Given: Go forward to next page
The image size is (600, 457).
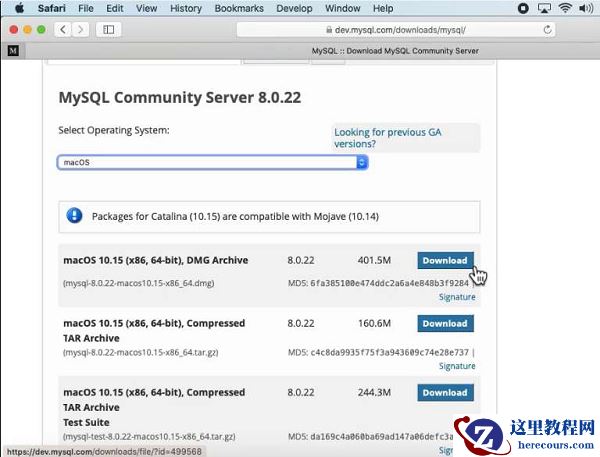Looking at the screenshot, I should pos(80,29).
